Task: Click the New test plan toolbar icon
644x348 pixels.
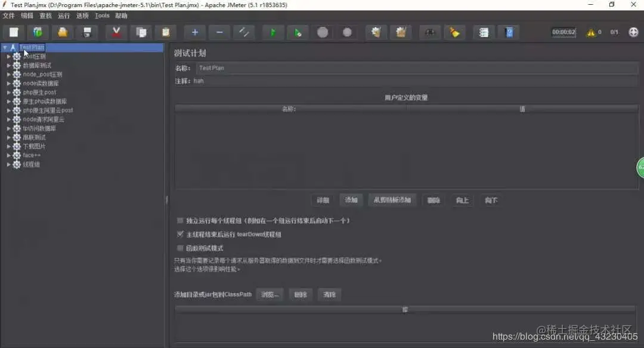Action: [x=14, y=32]
